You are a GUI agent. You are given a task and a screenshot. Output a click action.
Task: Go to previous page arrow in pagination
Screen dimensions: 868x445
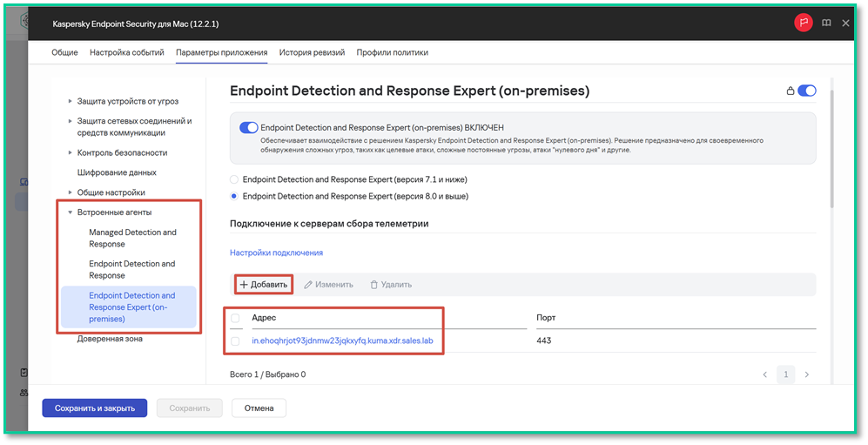click(x=765, y=374)
